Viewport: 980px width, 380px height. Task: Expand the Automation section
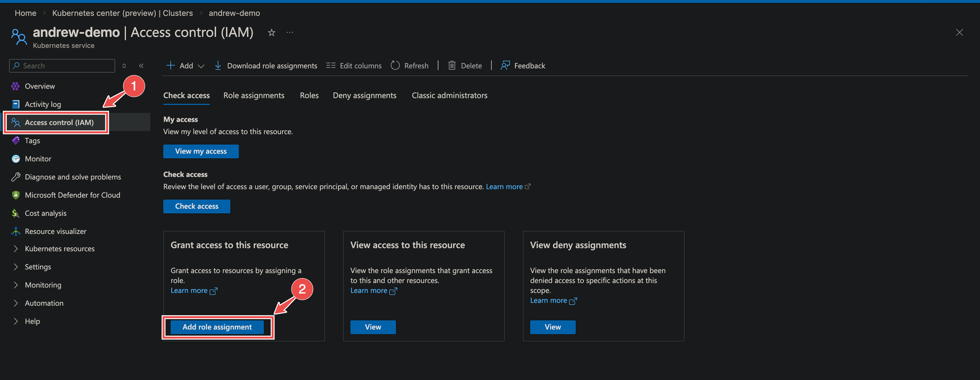coord(44,303)
